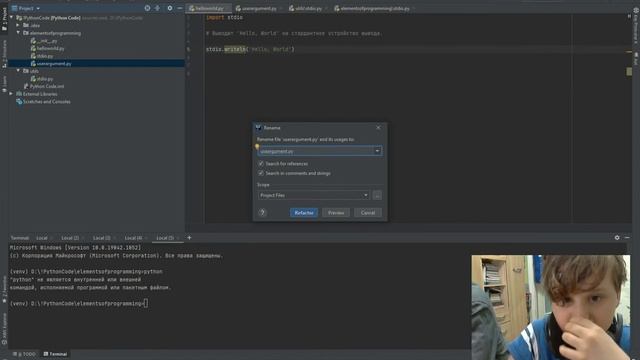Screen dimensions: 640x360
Task: Select __init__.py in project tree
Action: tap(44, 41)
